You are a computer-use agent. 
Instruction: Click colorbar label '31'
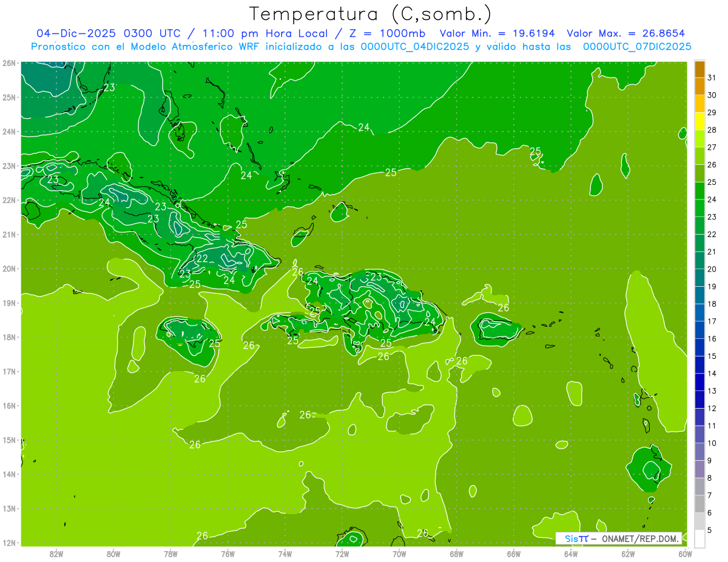(x=712, y=78)
